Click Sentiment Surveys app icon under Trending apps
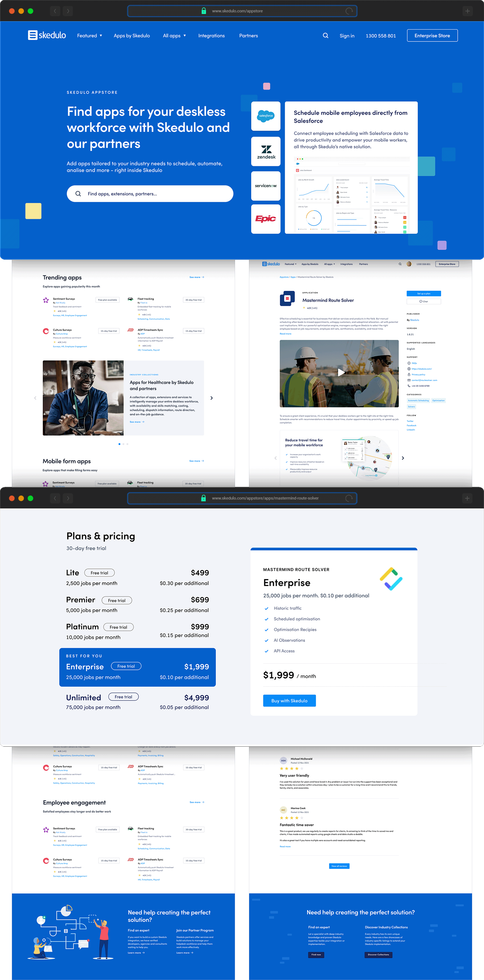 click(46, 300)
